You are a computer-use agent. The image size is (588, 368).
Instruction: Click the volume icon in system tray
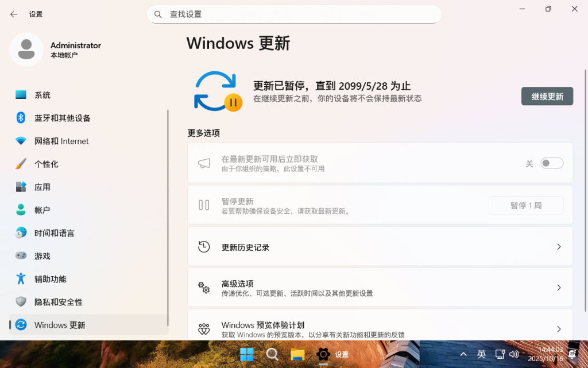pos(514,354)
